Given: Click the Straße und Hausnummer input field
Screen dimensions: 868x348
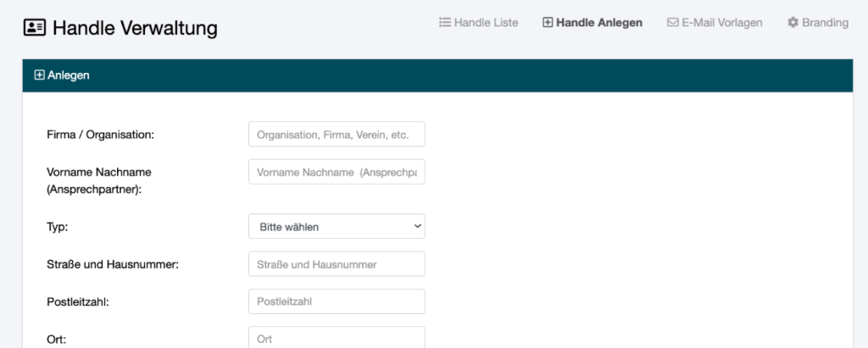Looking at the screenshot, I should click(337, 264).
